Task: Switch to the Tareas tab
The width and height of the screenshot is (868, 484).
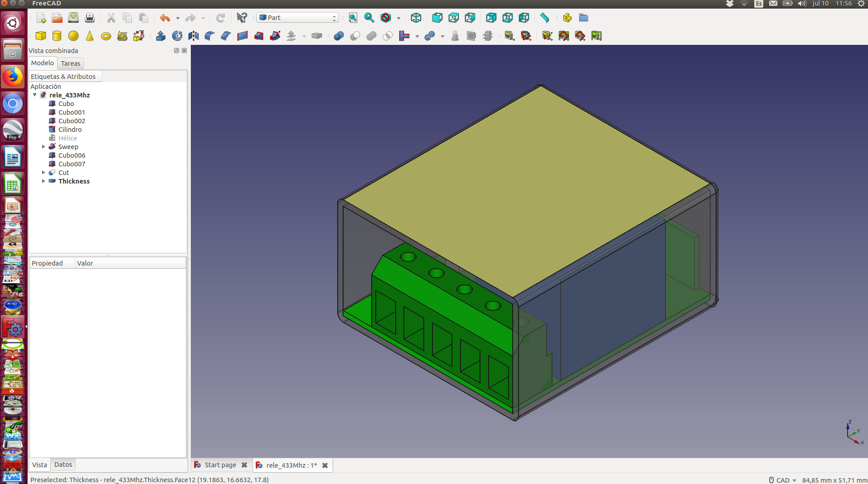Action: tap(70, 63)
